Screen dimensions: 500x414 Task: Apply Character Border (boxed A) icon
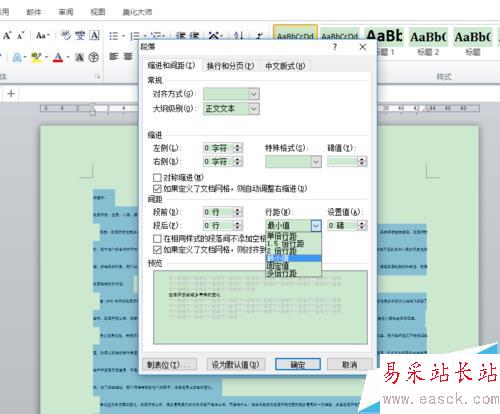95,35
